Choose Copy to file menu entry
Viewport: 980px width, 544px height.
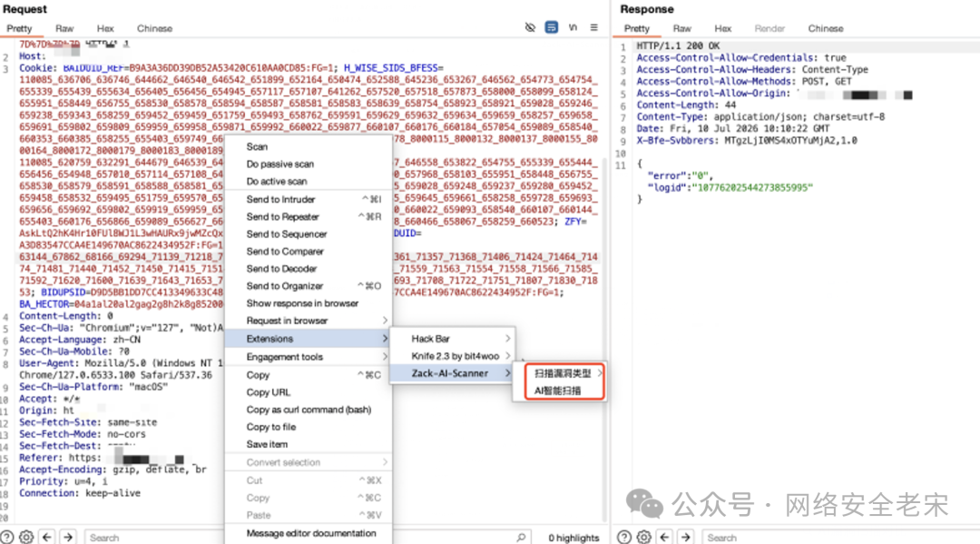point(309,427)
